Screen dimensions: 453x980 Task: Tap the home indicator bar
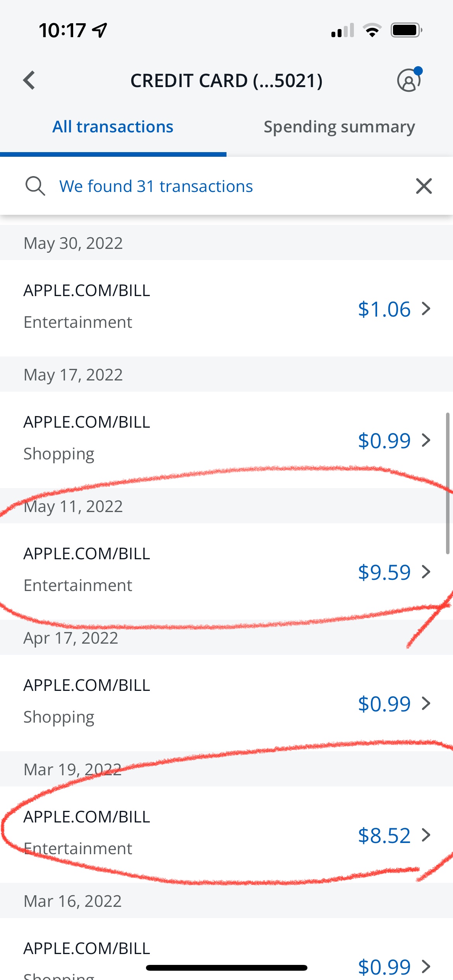tap(226, 968)
